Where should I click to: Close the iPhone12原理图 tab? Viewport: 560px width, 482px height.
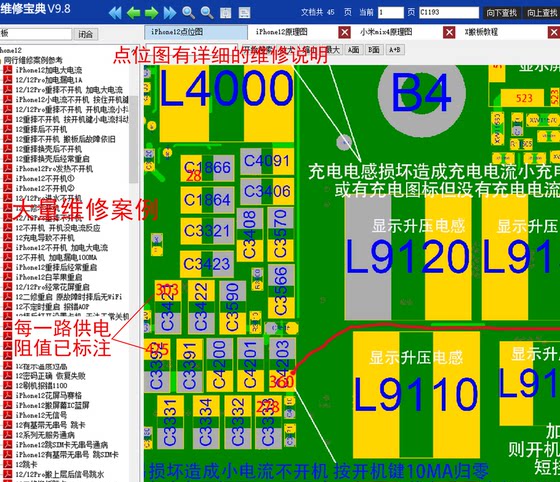(x=345, y=32)
